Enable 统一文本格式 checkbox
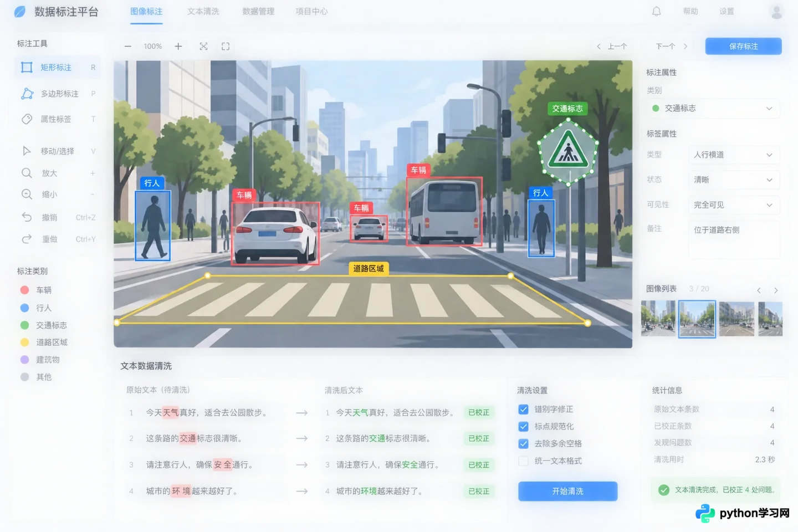 tap(523, 461)
